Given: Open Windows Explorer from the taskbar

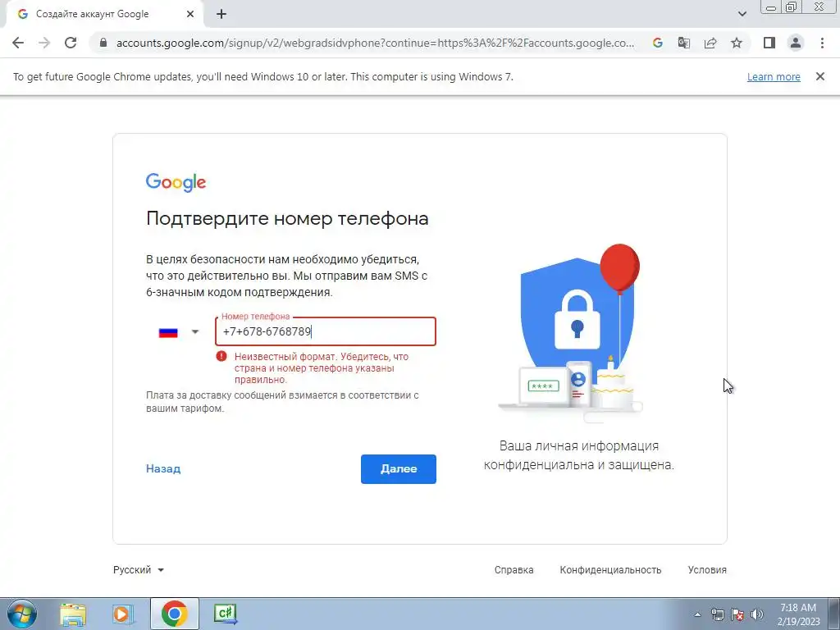Looking at the screenshot, I should pyautogui.click(x=73, y=614).
